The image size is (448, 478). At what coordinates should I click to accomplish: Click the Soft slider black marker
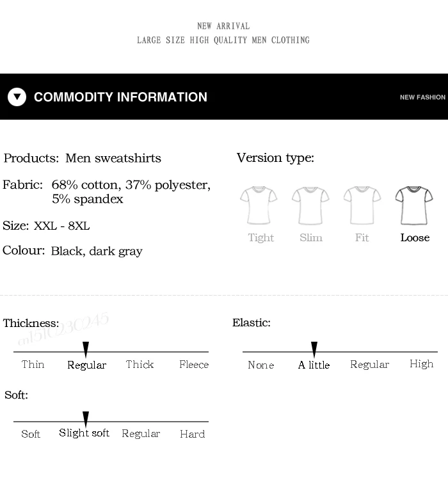point(86,419)
